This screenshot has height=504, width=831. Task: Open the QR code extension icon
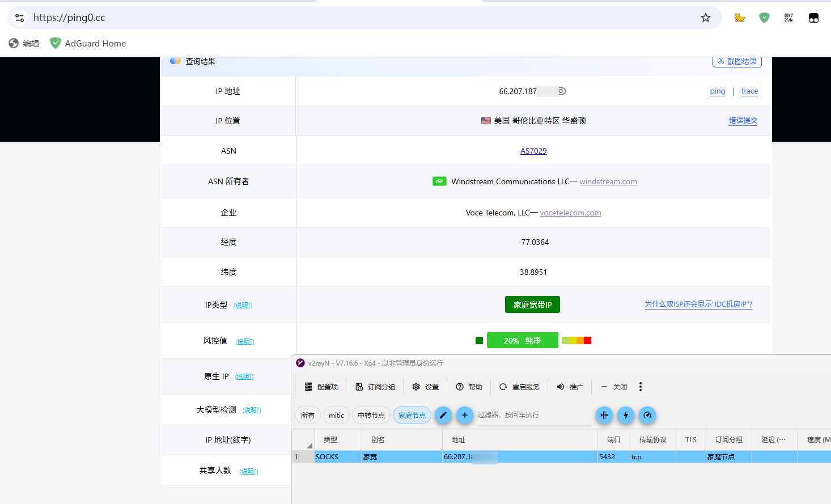[788, 18]
